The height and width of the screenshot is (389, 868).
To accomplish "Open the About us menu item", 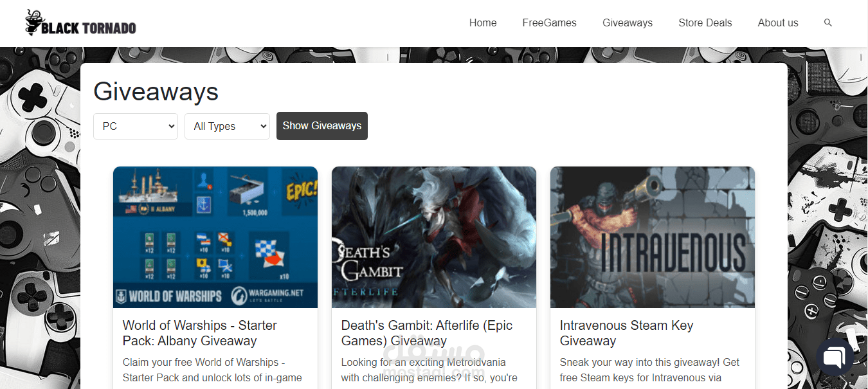I will pos(777,23).
